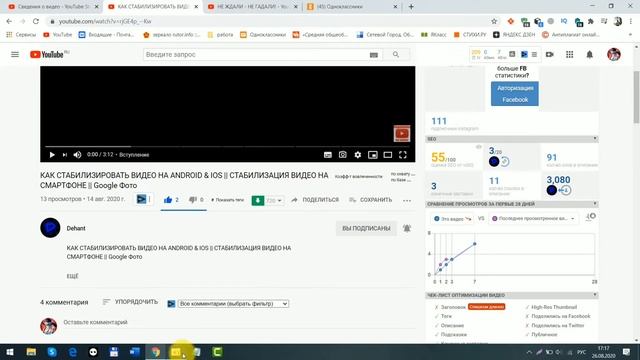
Task: Skip to the next video
Action: coord(64,155)
